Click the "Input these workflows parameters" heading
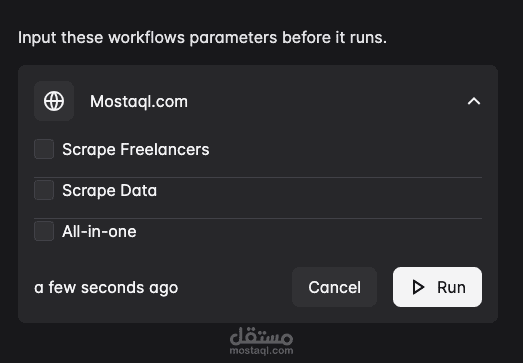Screen dimensions: 523x363 202,37
